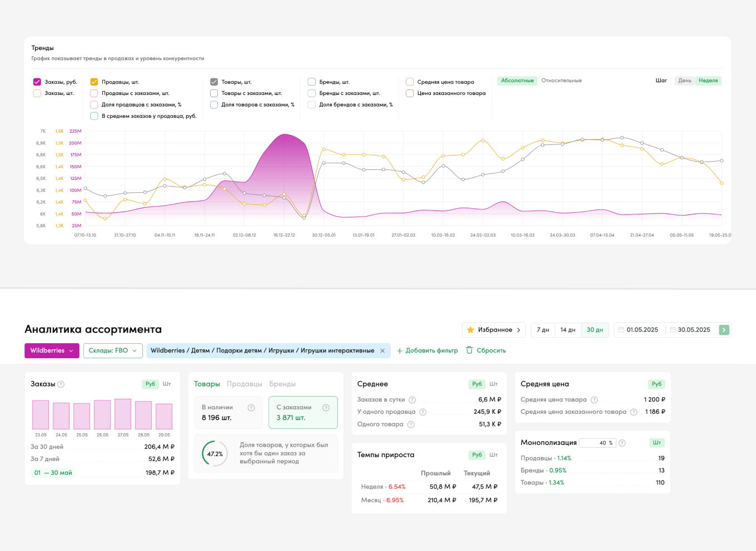The height and width of the screenshot is (551, 756).
Task: Check the Средняя цена товара checkbox
Action: pyautogui.click(x=410, y=82)
